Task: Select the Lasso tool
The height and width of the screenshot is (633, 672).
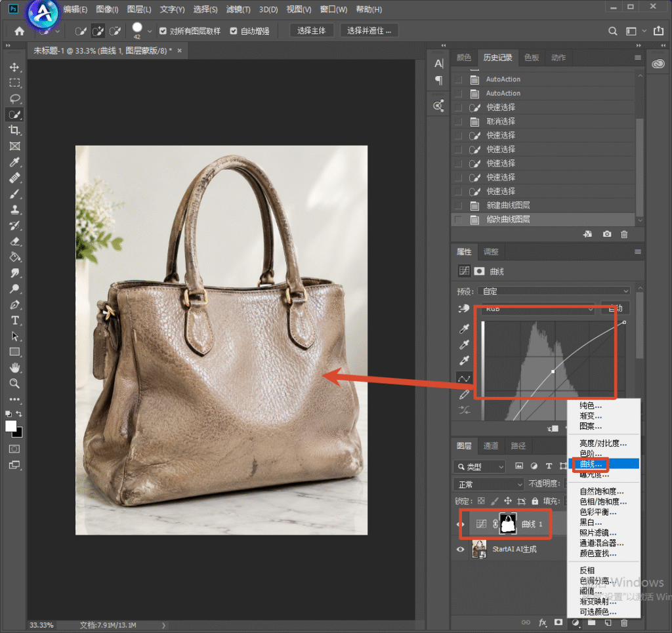Action: (14, 99)
